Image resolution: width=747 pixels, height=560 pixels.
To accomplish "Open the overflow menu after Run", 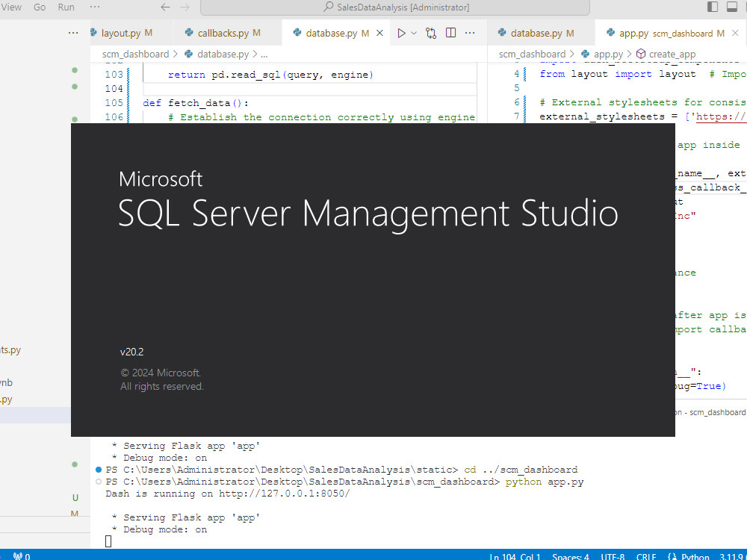I will pyautogui.click(x=95, y=7).
